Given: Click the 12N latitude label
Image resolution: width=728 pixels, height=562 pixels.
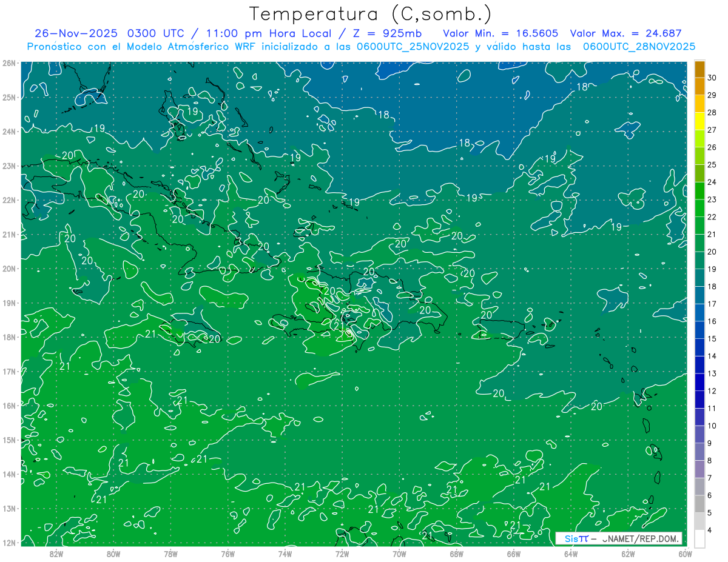Looking at the screenshot, I should (9, 543).
